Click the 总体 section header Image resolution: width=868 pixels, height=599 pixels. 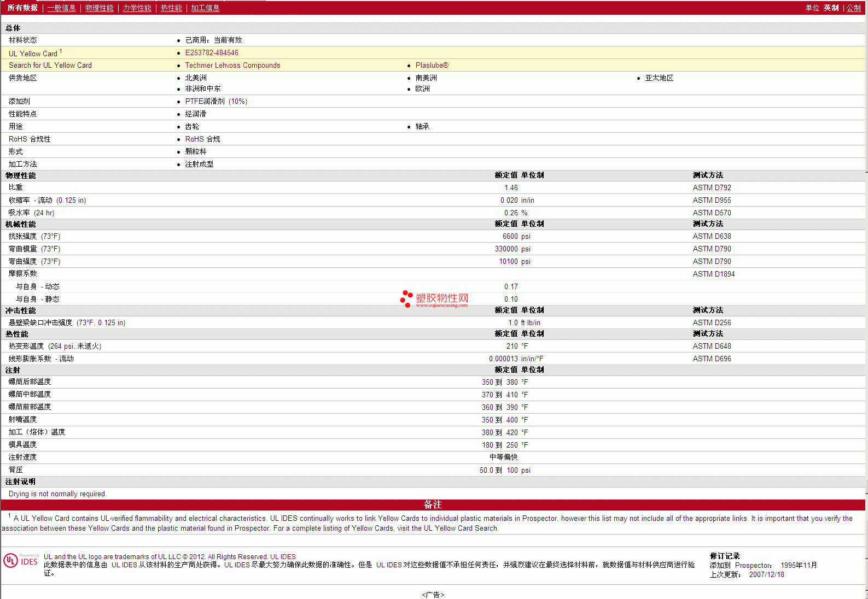tap(13, 28)
